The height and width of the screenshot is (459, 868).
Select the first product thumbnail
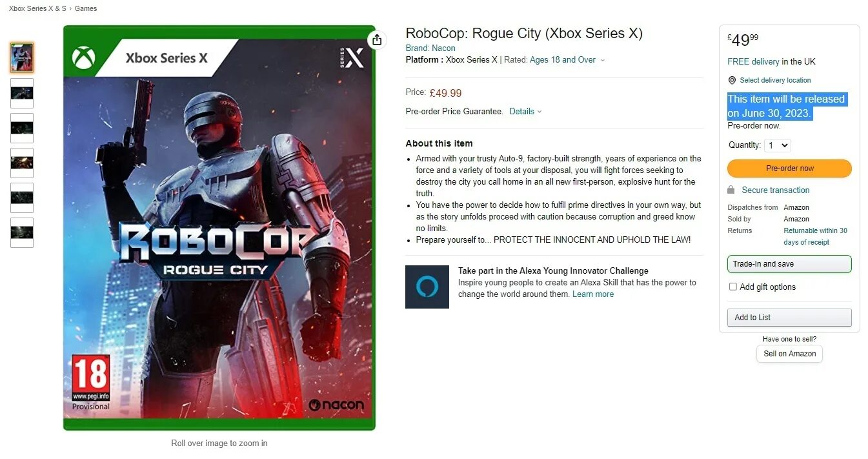[x=22, y=58]
